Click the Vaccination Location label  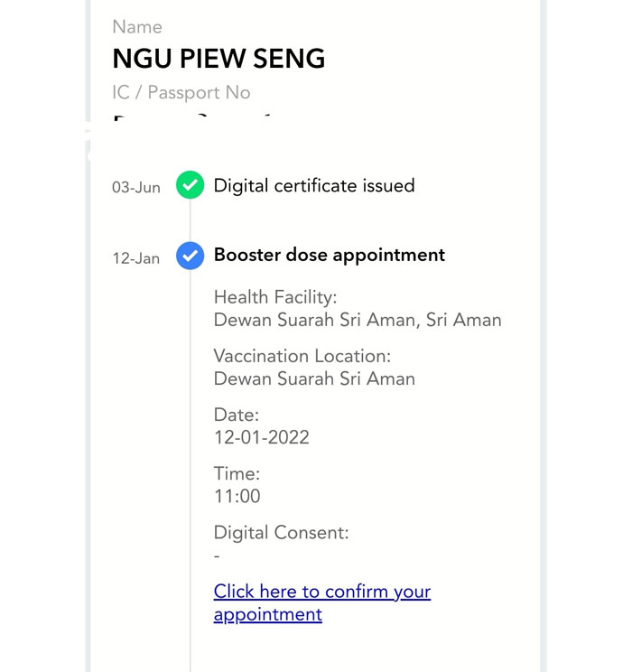click(302, 357)
